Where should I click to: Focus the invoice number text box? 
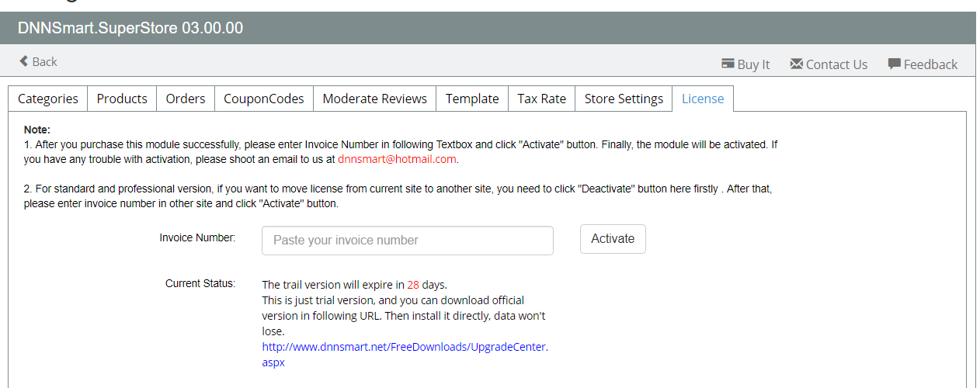coord(408,241)
